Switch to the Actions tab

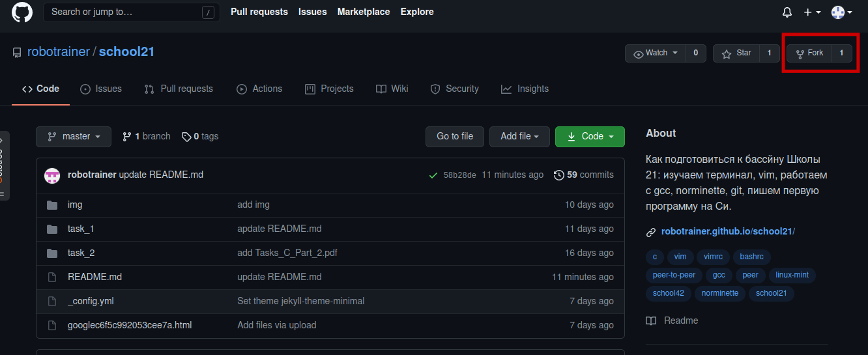259,89
